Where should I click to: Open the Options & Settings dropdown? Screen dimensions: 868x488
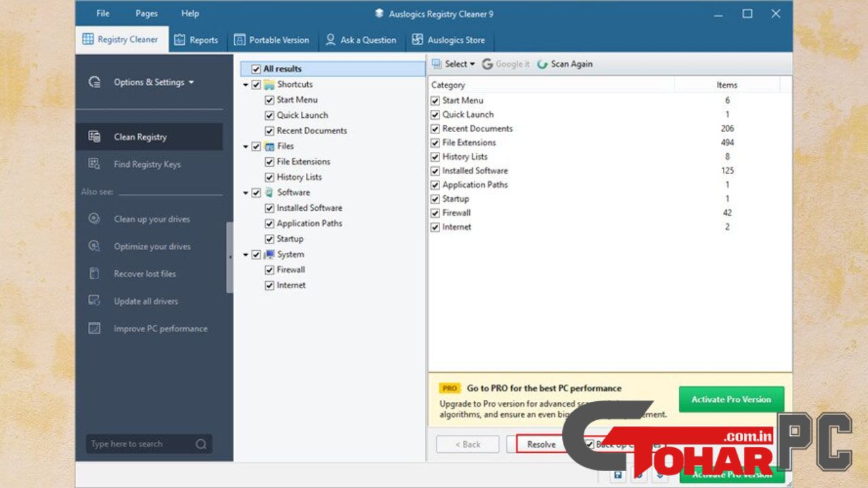154,82
